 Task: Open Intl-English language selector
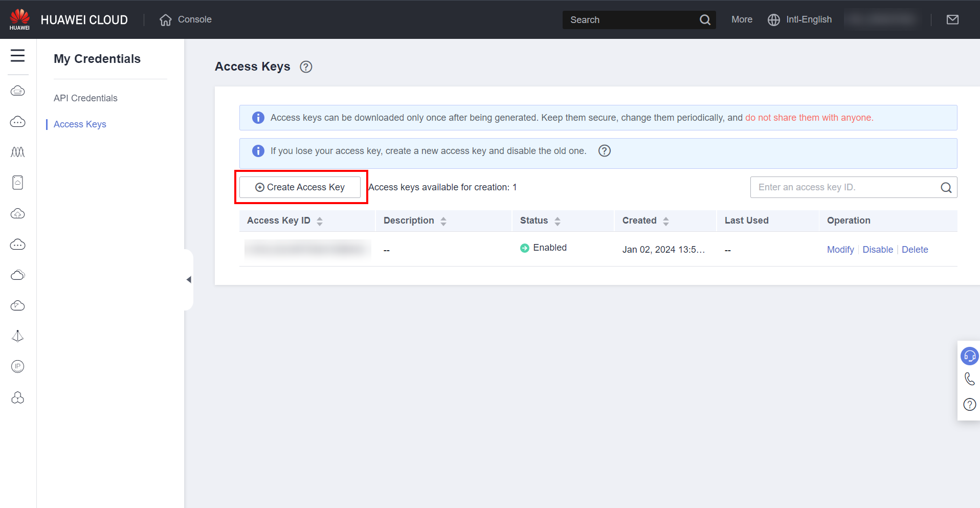(x=800, y=19)
